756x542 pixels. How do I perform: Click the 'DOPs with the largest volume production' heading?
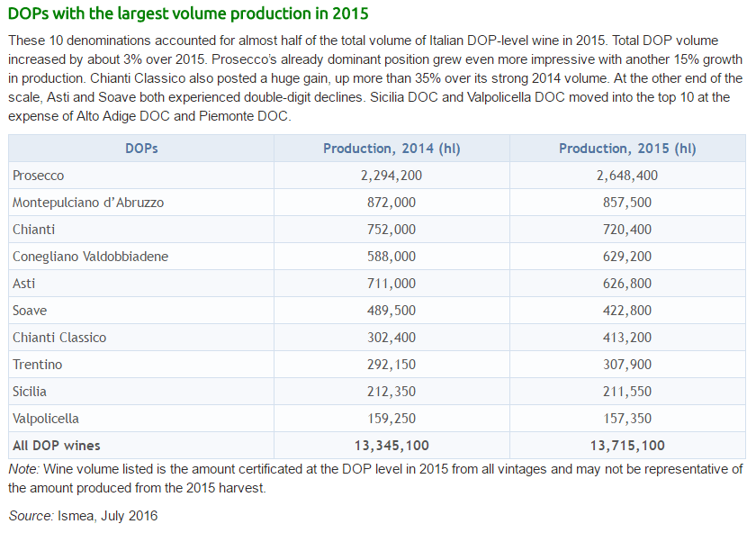[x=187, y=15]
